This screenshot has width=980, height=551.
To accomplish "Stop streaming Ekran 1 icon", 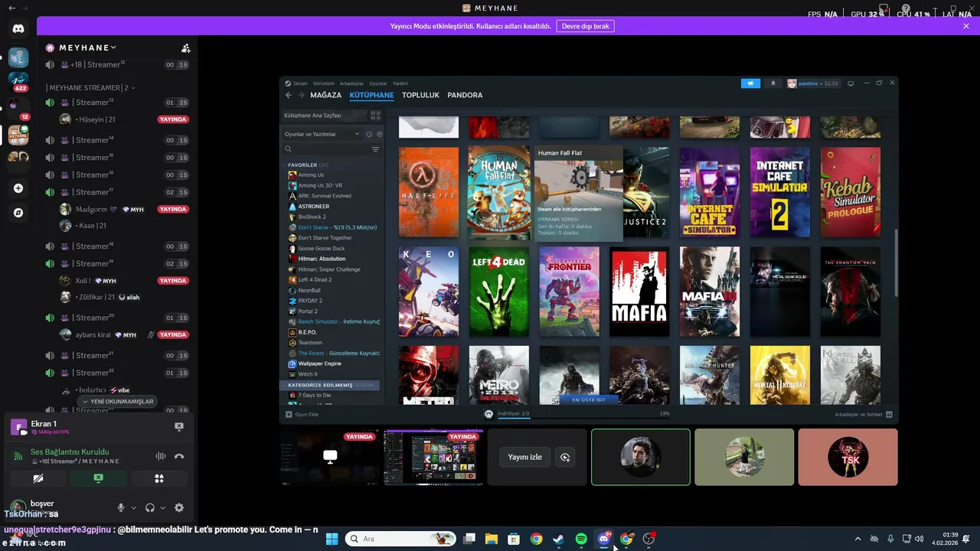I will tap(179, 426).
